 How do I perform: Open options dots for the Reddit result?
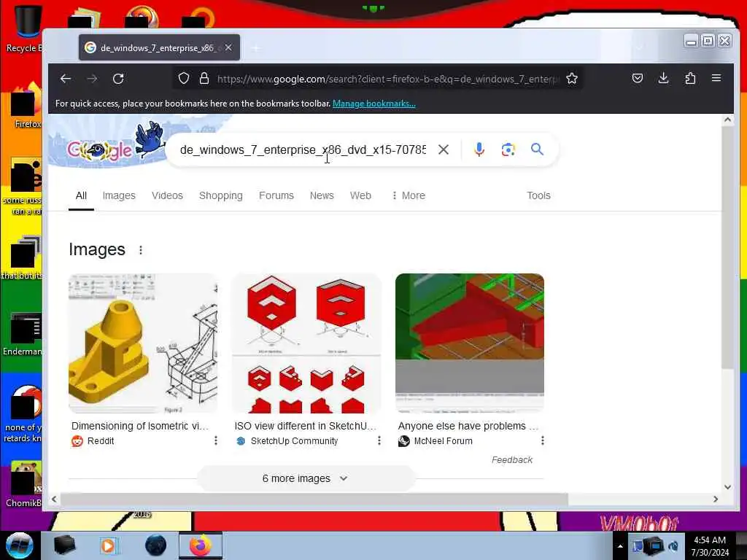tap(216, 440)
